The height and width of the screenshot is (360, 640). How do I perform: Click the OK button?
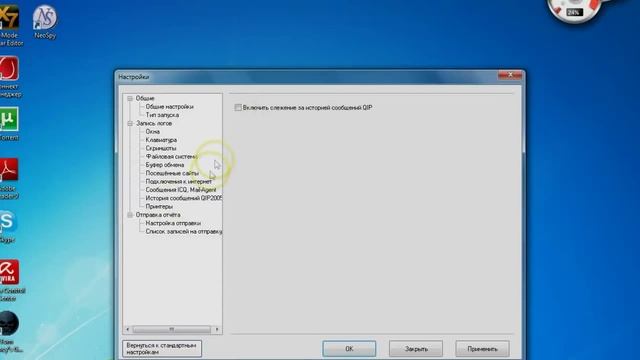click(x=349, y=349)
